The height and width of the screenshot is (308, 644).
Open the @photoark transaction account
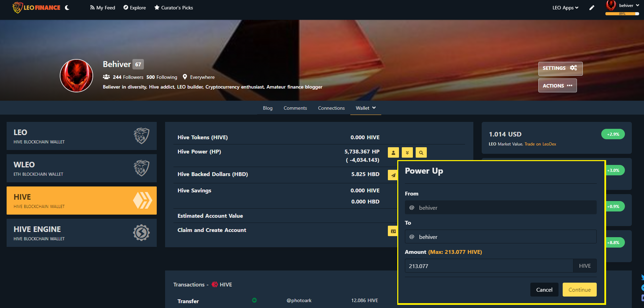coord(299,300)
